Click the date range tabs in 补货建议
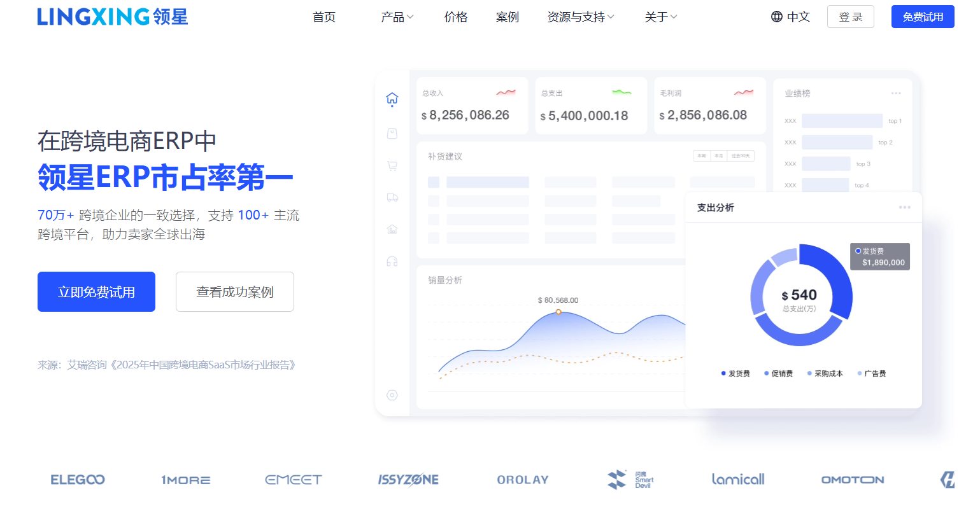The image size is (980, 509). pos(723,156)
